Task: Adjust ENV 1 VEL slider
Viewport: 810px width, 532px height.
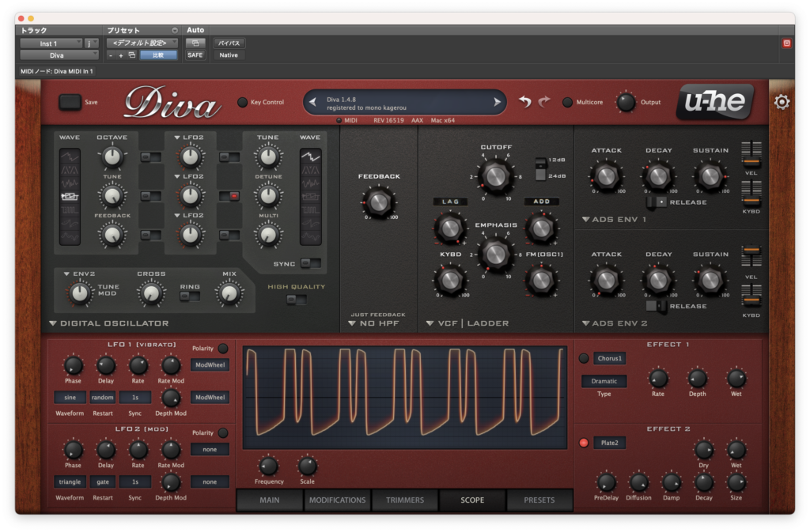Action: point(751,155)
